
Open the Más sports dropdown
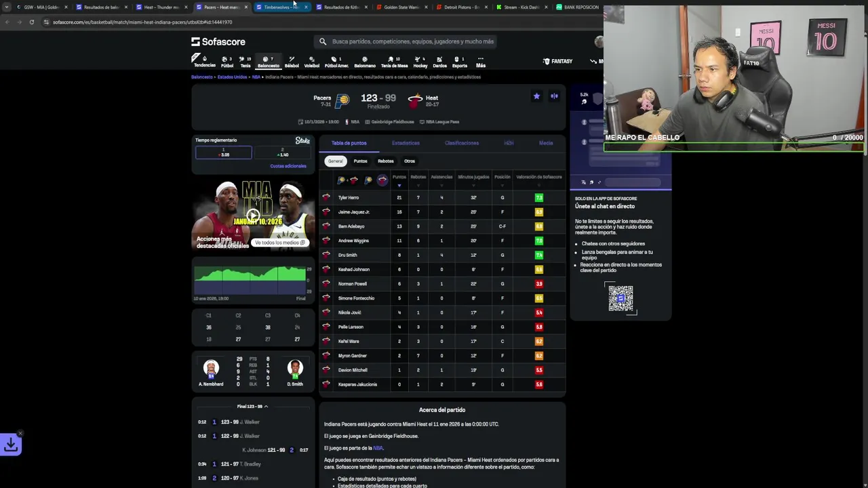tap(480, 62)
